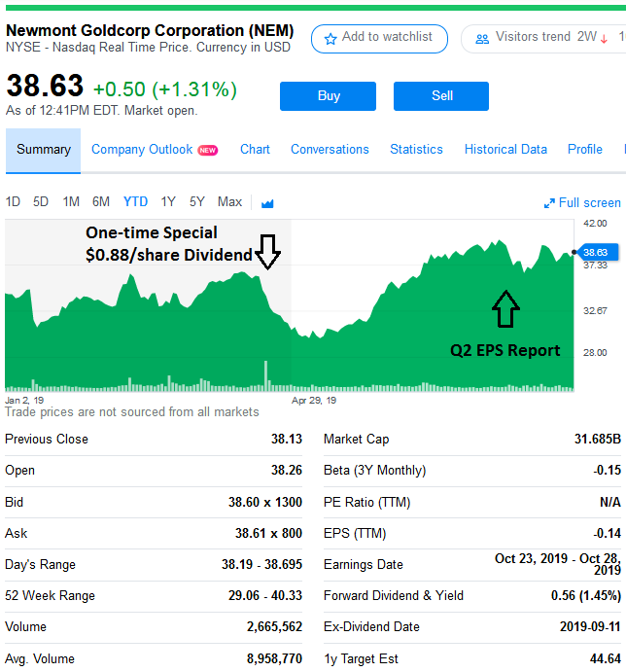Click the 1y Target Est value 44.64

pyautogui.click(x=606, y=658)
